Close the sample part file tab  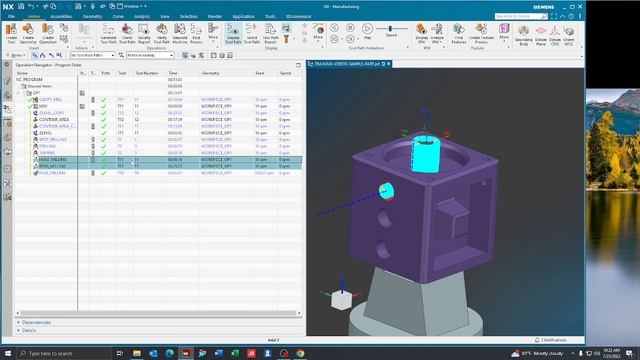click(x=389, y=64)
